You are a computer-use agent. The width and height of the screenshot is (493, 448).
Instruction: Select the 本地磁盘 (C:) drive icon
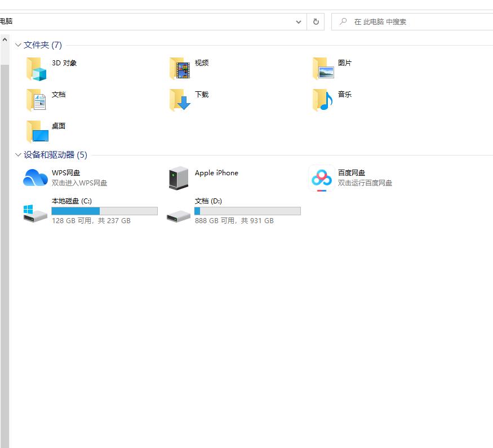35,214
